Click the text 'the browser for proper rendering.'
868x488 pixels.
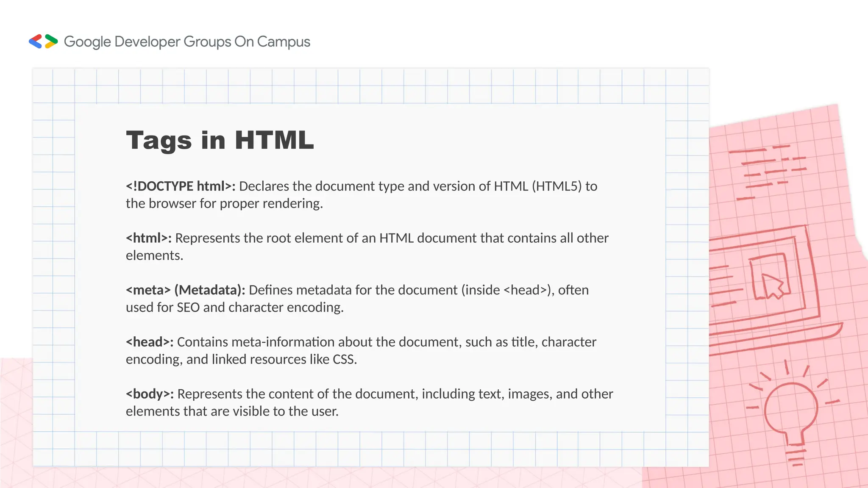tap(224, 204)
